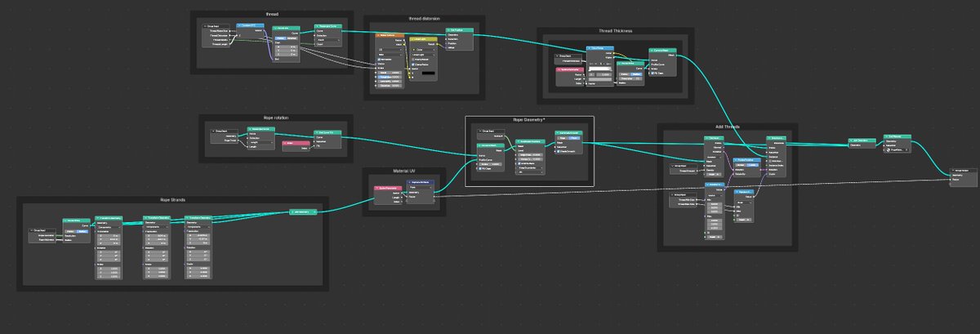This screenshot has height=334, width=980.
Task: Collapse the Noise Texture node
Action: [377, 35]
